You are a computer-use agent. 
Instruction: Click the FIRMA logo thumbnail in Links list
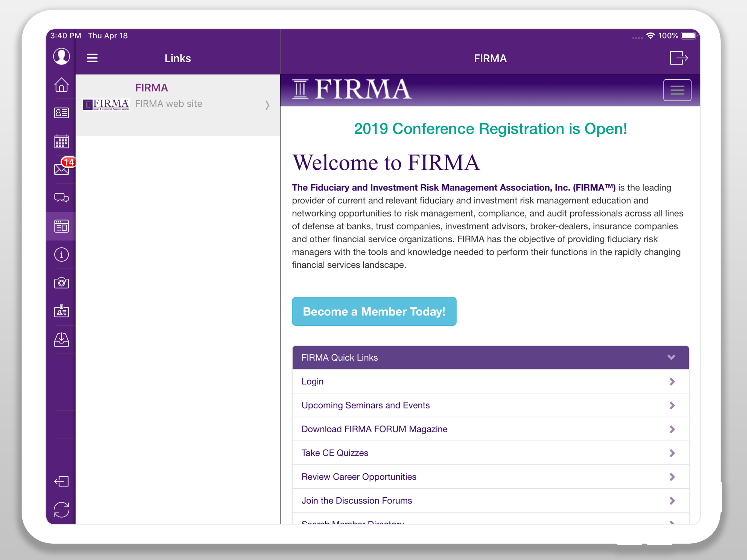[106, 105]
